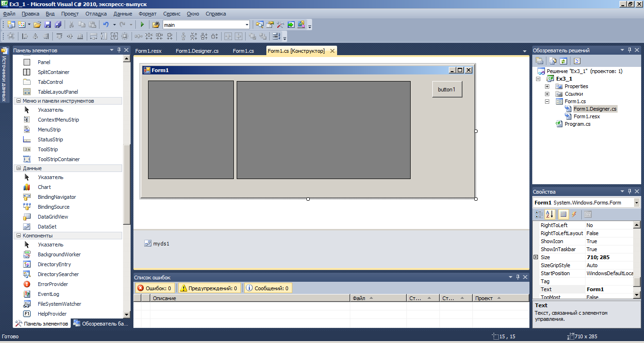Start debugging with the green play icon
Viewport: 644px width, 343px height.
tap(142, 24)
